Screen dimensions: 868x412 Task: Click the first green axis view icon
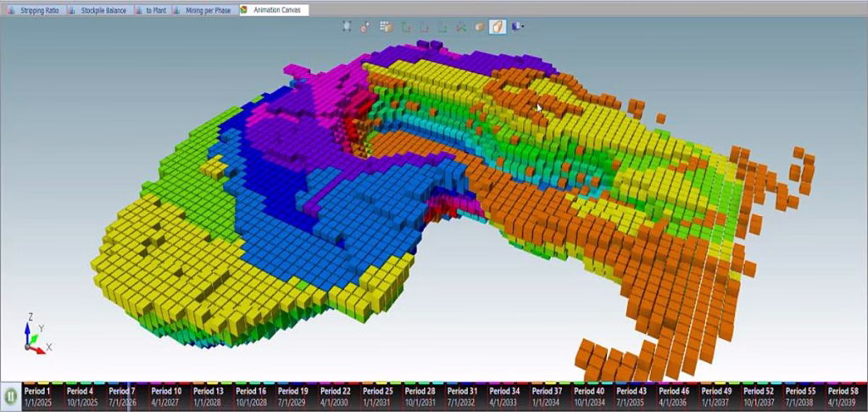click(406, 26)
